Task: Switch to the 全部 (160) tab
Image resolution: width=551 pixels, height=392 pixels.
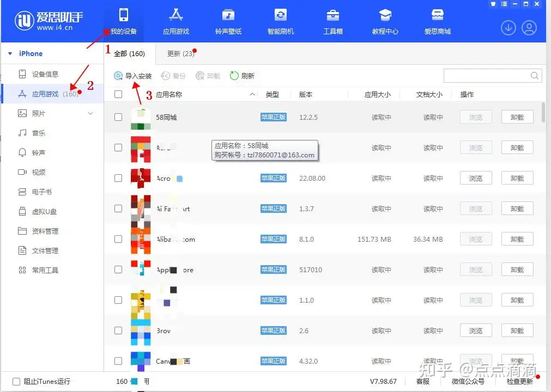Action: point(129,54)
